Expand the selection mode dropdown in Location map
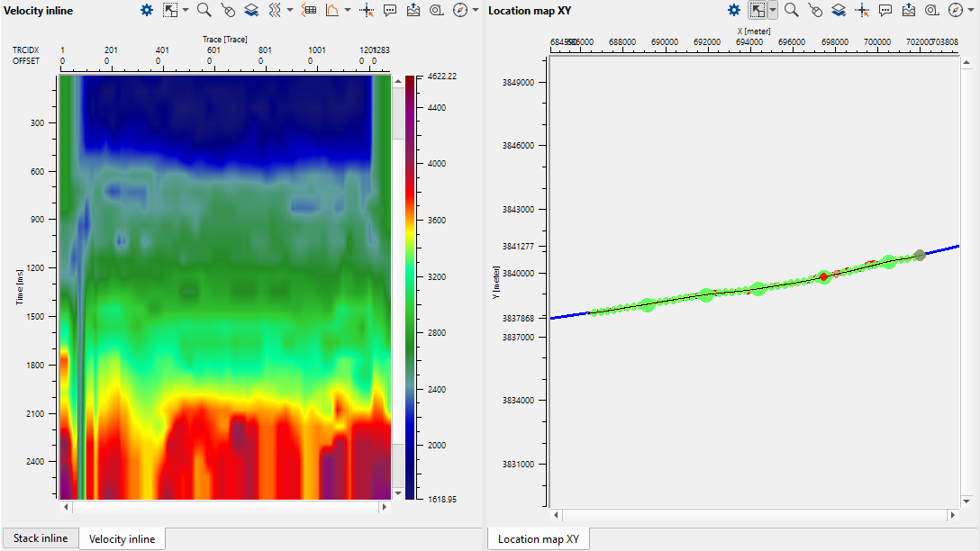 773,10
